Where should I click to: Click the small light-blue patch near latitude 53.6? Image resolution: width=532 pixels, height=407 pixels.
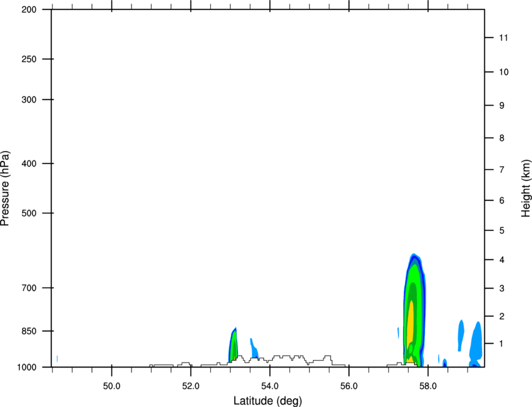254,349
